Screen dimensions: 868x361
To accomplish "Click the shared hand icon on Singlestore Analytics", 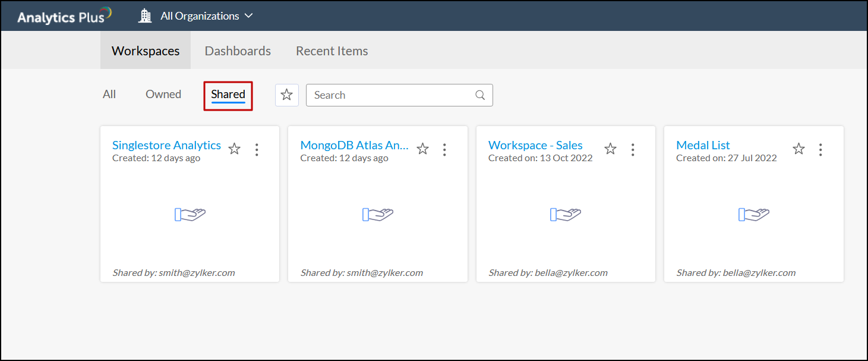I will tap(190, 215).
